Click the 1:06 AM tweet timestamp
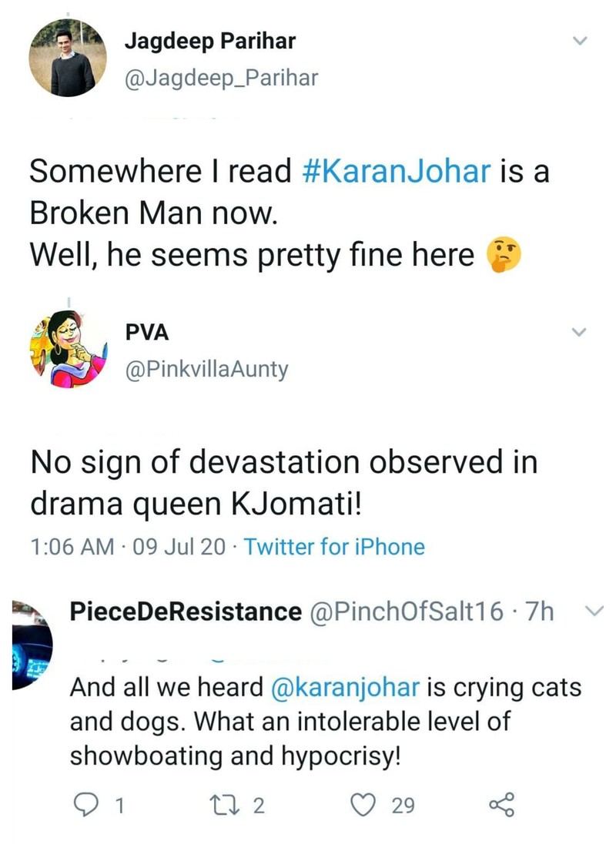This screenshot has width=616, height=868. tap(72, 547)
